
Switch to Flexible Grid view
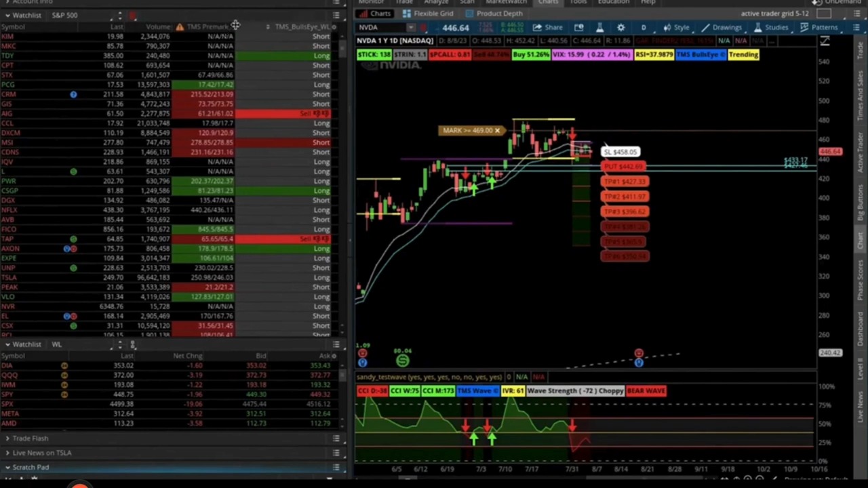tap(427, 14)
